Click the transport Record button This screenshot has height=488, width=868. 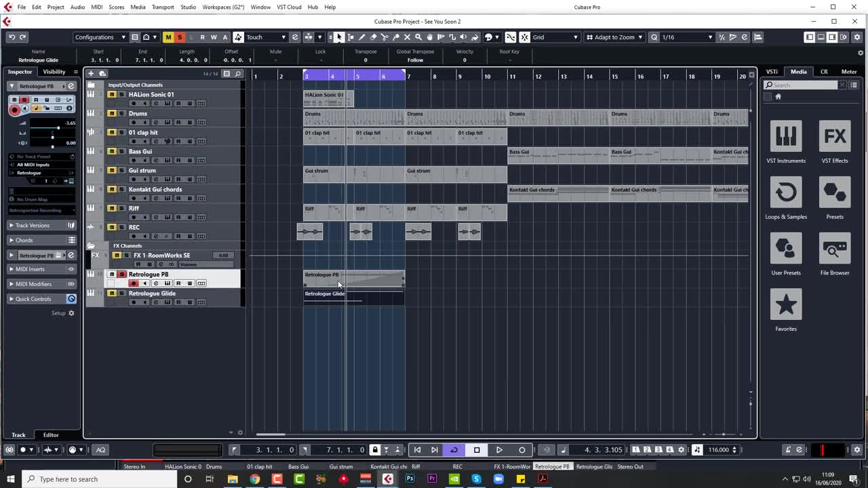click(x=521, y=449)
